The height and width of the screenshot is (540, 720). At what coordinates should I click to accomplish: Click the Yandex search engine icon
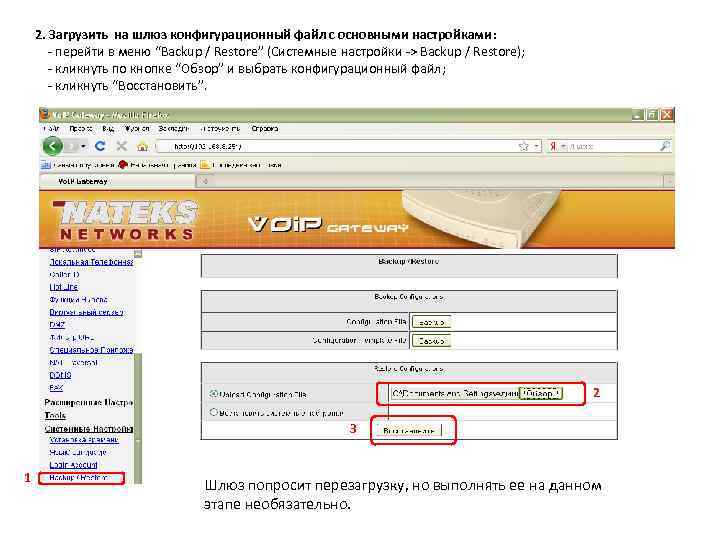point(553,146)
